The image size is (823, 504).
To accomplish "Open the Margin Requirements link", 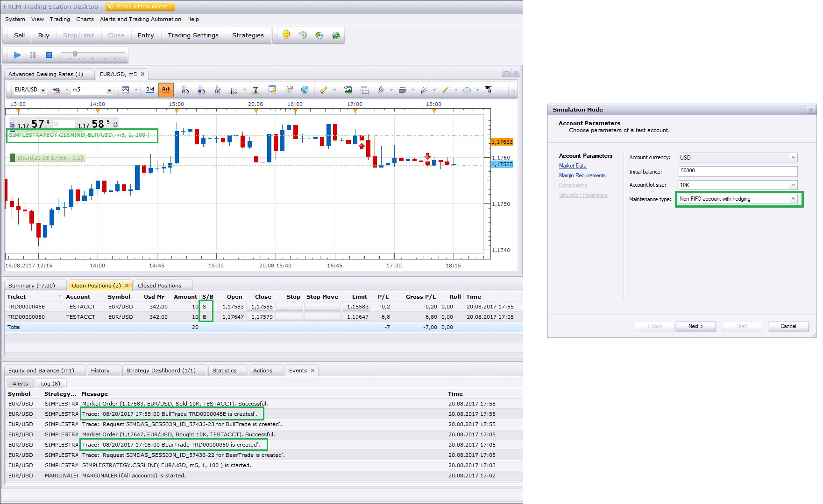I will 582,175.
